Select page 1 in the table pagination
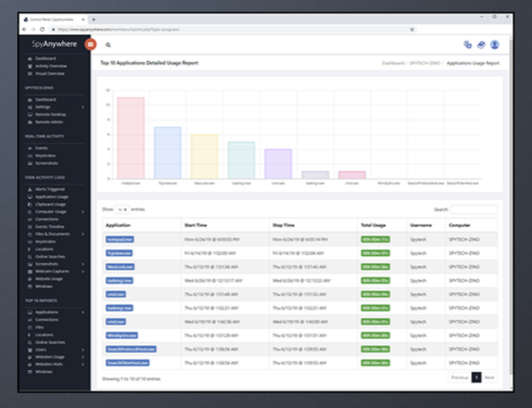Screen dimensions: 532x408 [476, 378]
